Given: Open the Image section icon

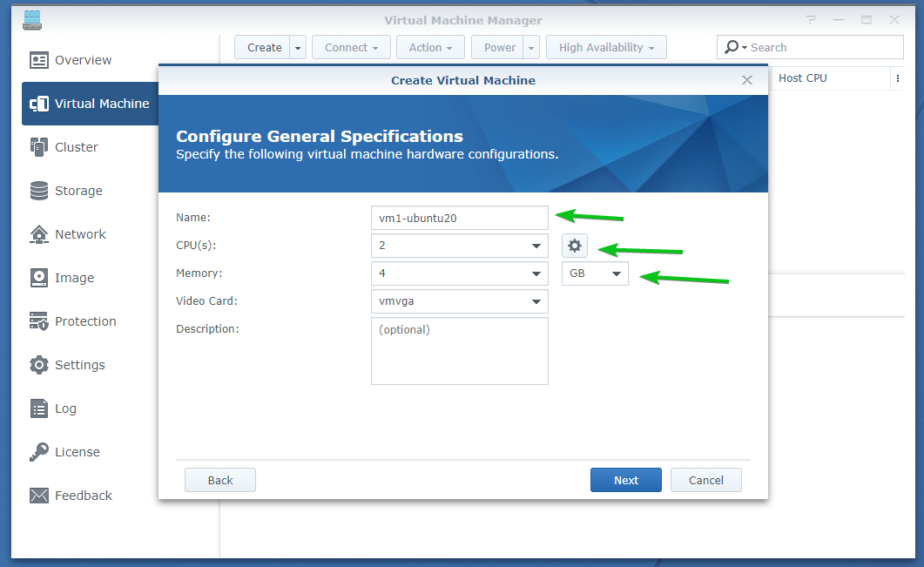Looking at the screenshot, I should [39, 278].
